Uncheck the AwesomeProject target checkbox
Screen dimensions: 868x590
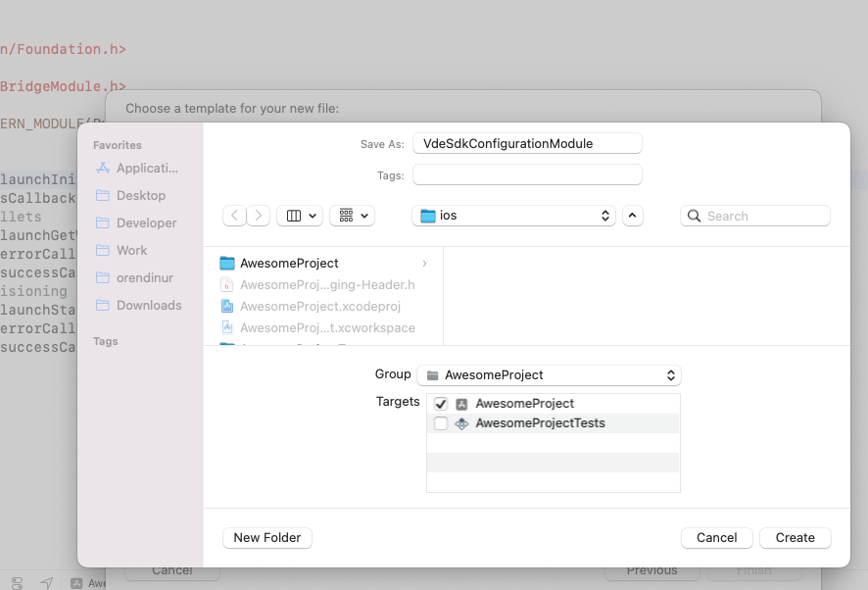point(441,404)
